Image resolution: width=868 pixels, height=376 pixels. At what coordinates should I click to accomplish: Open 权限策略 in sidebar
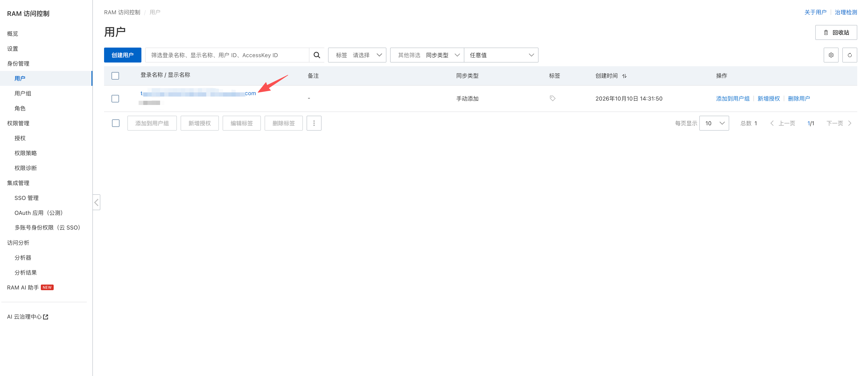(26, 153)
